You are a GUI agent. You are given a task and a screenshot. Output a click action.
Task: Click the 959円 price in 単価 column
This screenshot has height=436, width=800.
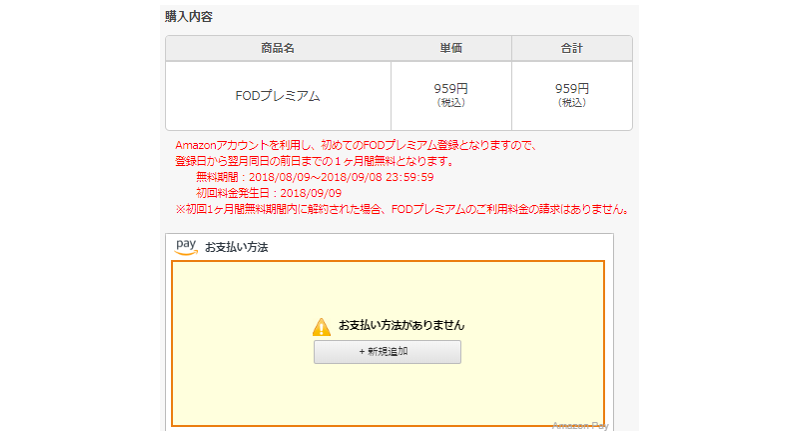451,89
